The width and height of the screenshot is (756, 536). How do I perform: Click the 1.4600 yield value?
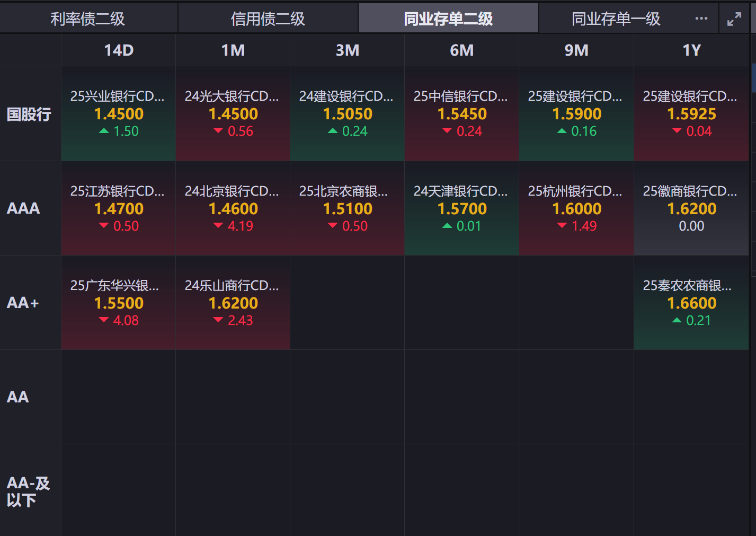[x=233, y=209]
